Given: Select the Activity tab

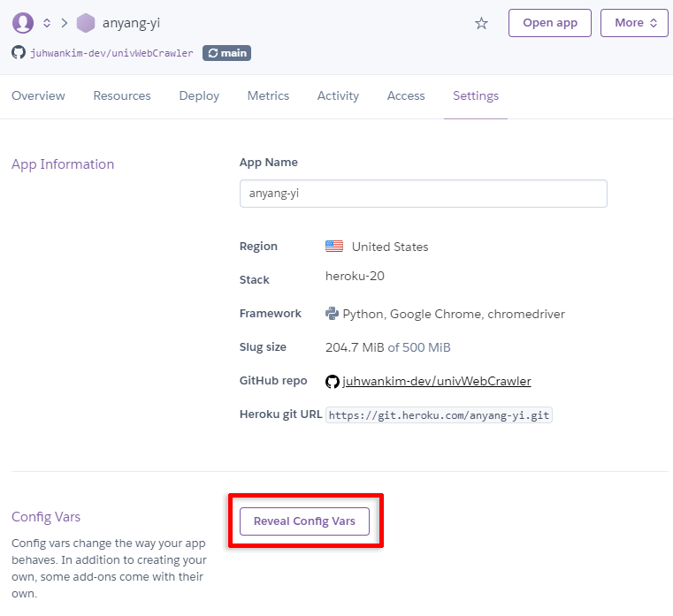Looking at the screenshot, I should point(338,96).
